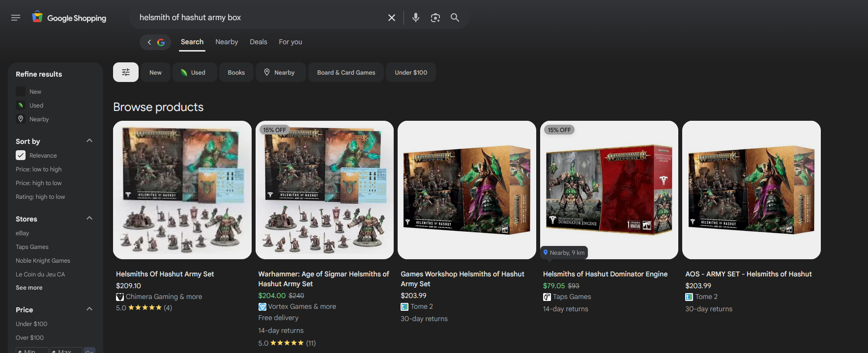This screenshot has height=353, width=868.
Task: Open AOS - ARMY SET product image
Action: tap(752, 190)
